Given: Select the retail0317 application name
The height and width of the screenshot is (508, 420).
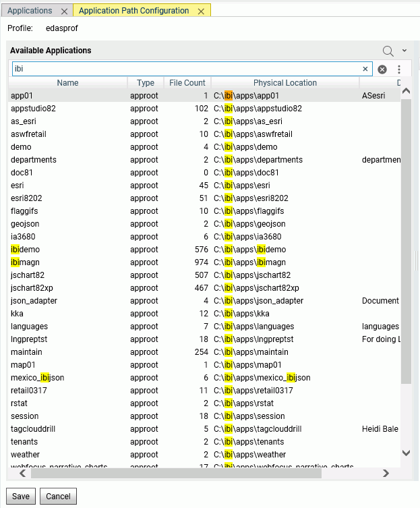Looking at the screenshot, I should (29, 391).
